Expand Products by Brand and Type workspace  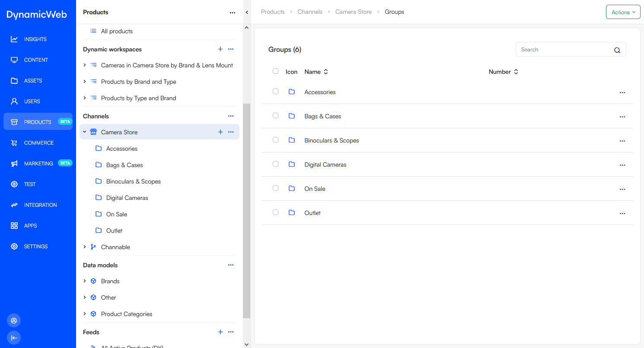pyautogui.click(x=85, y=82)
